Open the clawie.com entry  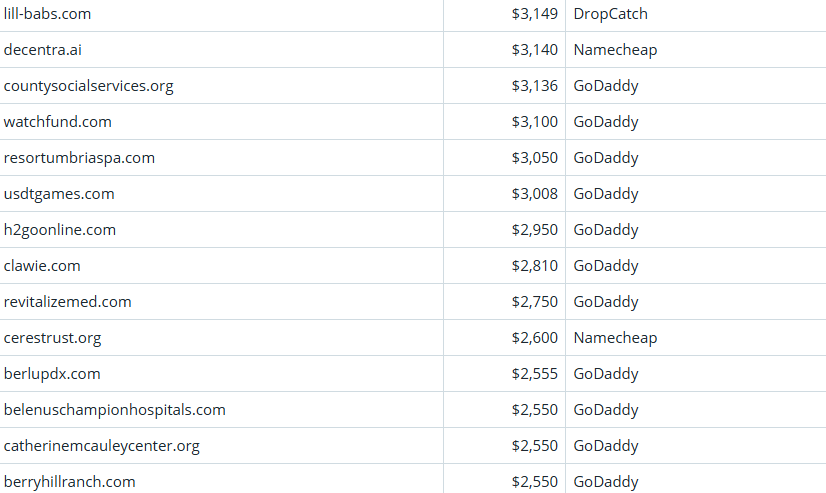pos(42,266)
